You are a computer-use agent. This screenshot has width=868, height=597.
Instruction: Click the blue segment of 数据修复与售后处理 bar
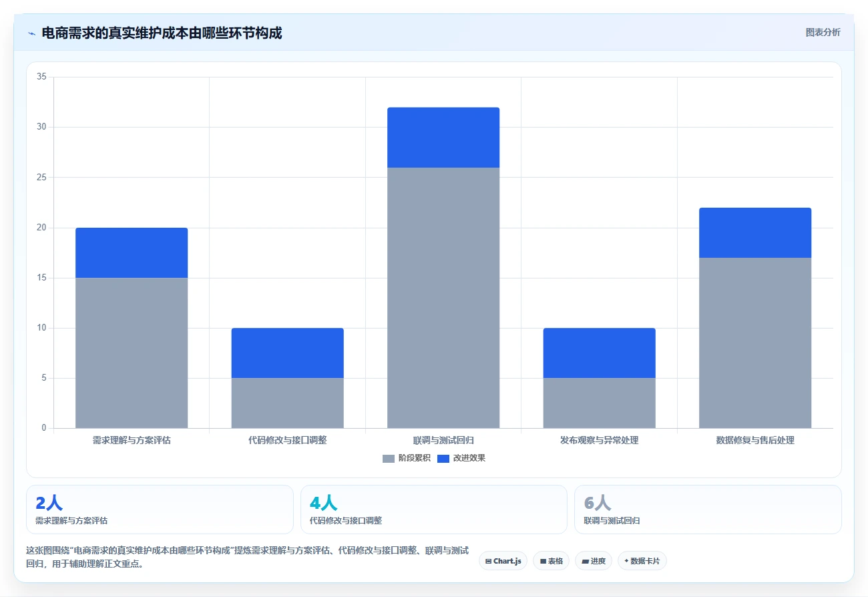click(755, 232)
